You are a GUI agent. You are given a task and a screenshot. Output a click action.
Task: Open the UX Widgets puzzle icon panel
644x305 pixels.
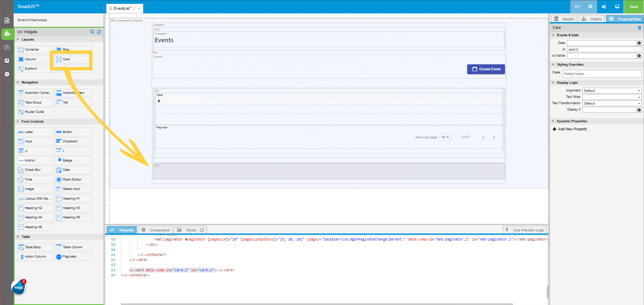(7, 34)
